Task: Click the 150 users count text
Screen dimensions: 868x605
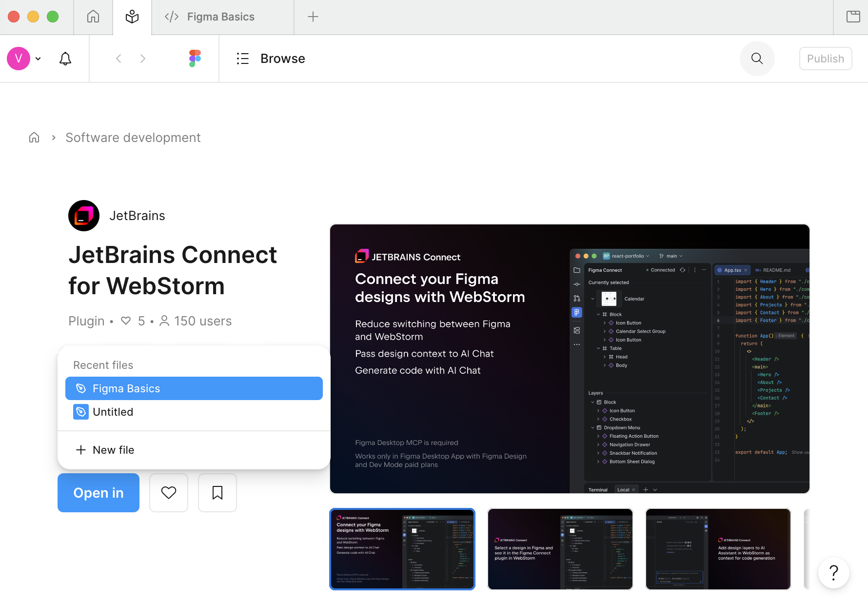Action: point(203,321)
